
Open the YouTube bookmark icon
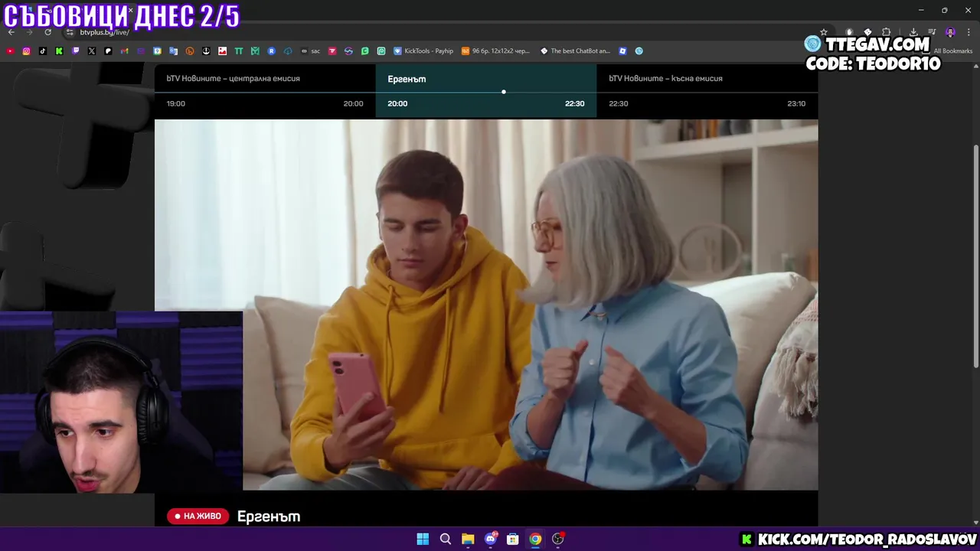10,51
